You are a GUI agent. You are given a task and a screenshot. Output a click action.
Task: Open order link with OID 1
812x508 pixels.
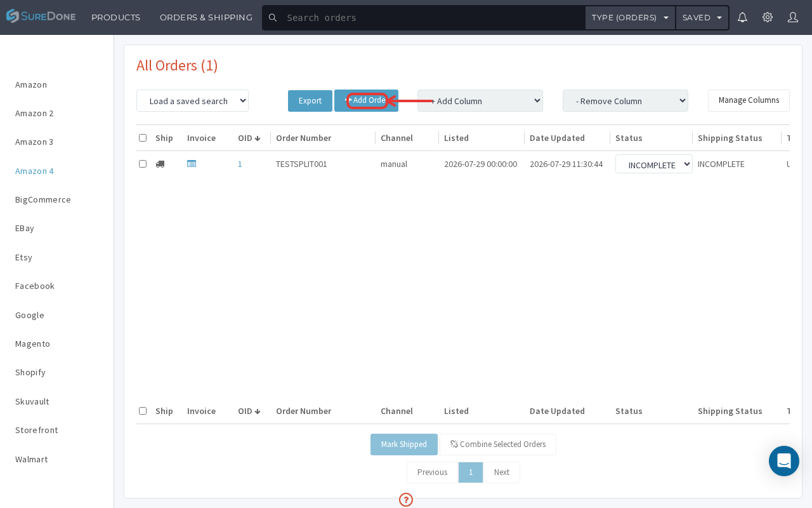pyautogui.click(x=240, y=164)
